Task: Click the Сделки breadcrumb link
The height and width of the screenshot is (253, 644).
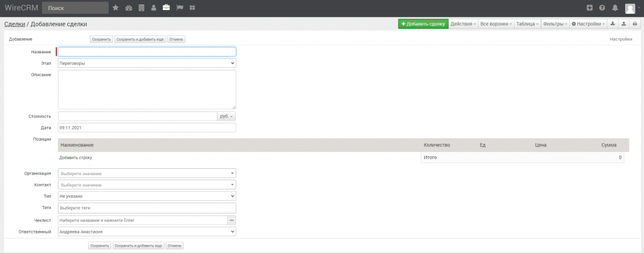Action: tap(14, 24)
